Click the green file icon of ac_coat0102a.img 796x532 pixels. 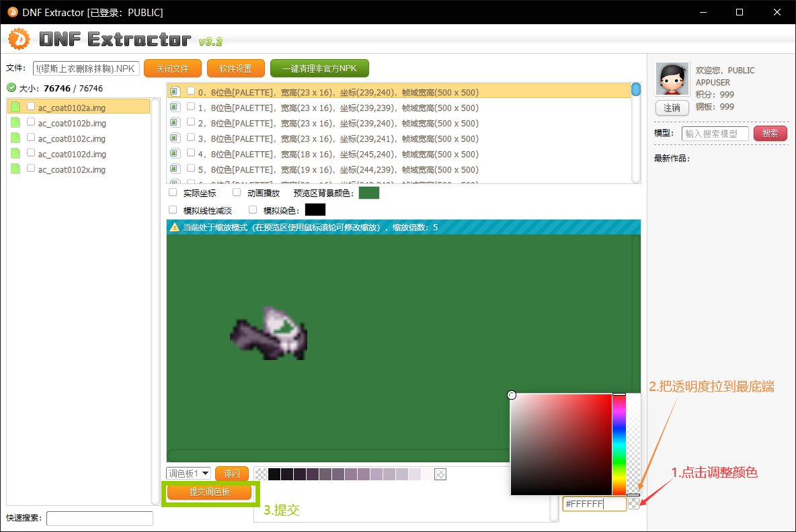[15, 107]
